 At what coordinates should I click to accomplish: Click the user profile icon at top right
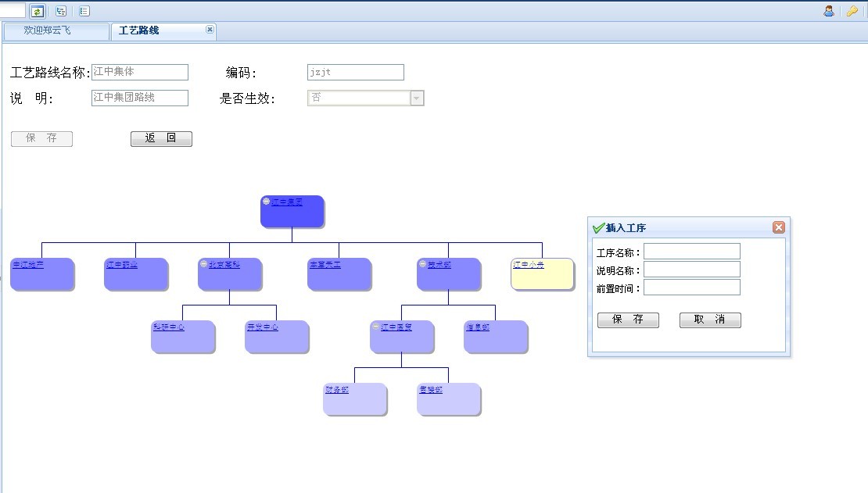click(829, 10)
